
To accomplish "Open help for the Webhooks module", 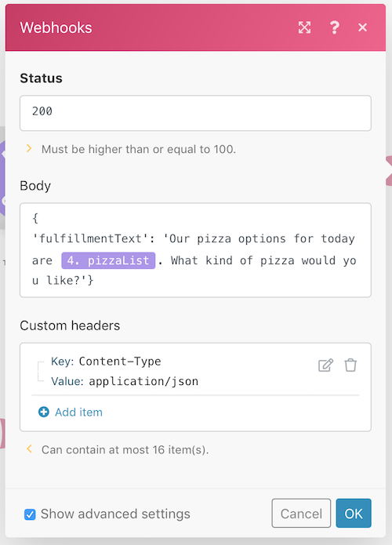I will coord(334,27).
